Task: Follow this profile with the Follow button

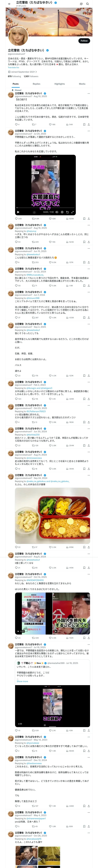Action: coord(84,41)
